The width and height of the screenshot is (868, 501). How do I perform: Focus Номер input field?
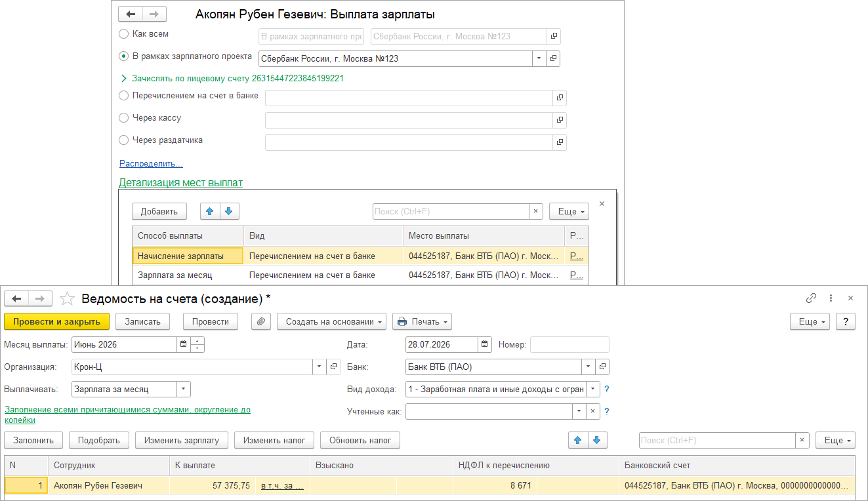pos(569,344)
